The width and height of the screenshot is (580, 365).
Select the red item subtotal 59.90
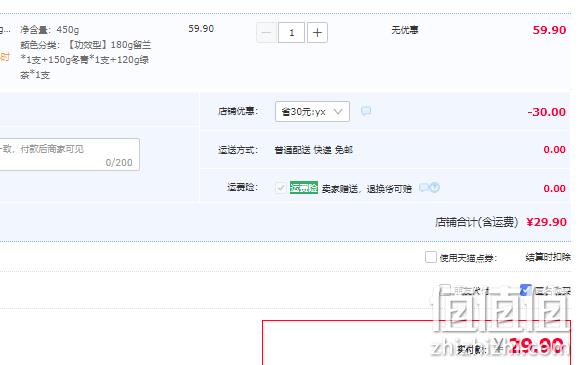[x=549, y=30]
